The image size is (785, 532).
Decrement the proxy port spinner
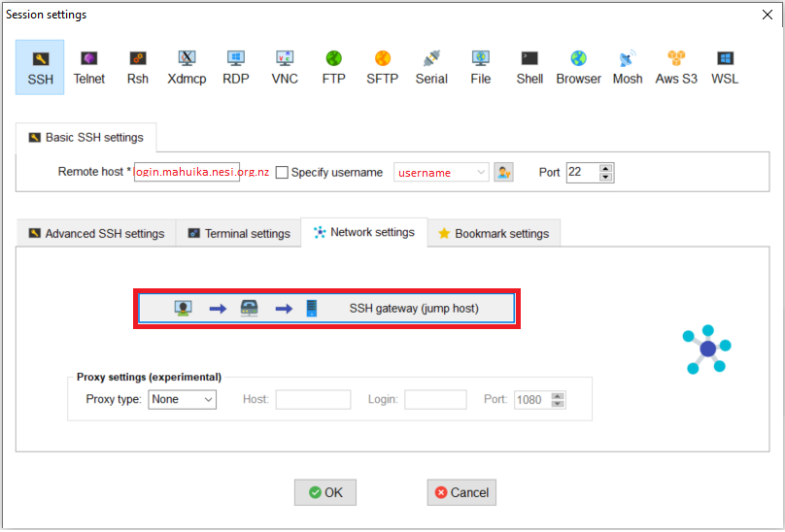[558, 404]
